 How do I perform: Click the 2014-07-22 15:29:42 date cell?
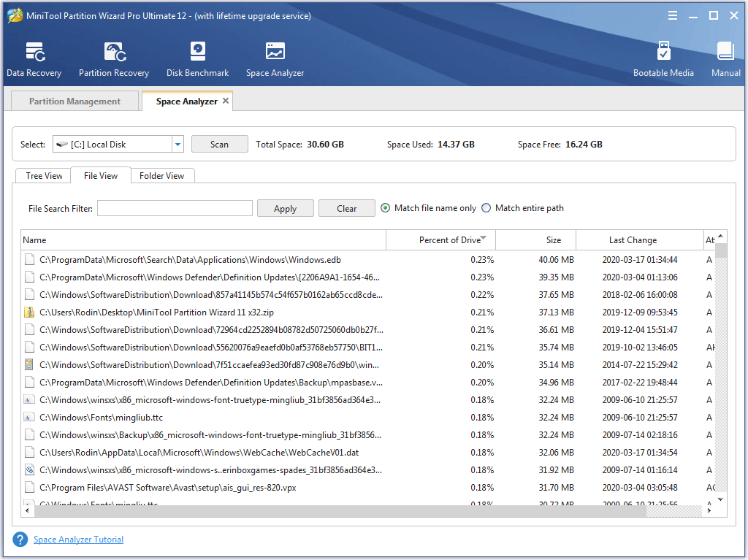[640, 365]
